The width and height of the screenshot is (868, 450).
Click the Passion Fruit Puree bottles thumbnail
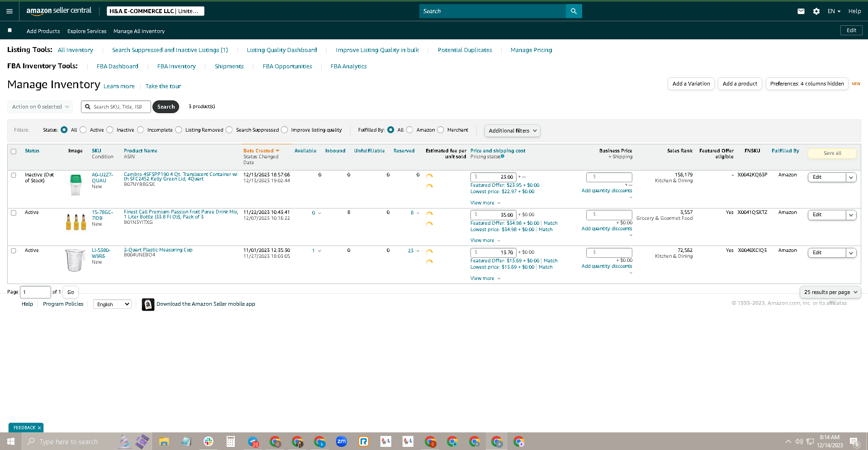pos(76,222)
